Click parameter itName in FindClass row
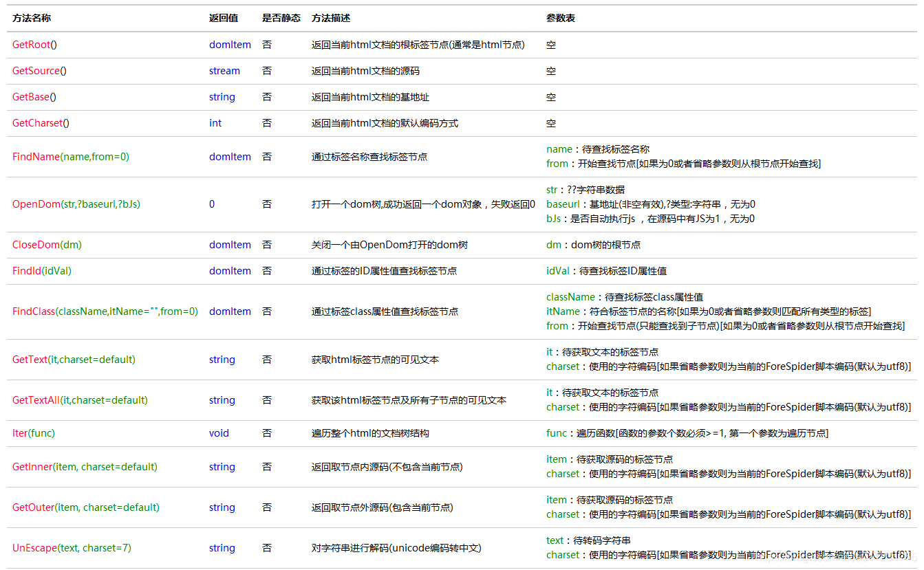Screen dimensions: 924x570 coord(709,311)
